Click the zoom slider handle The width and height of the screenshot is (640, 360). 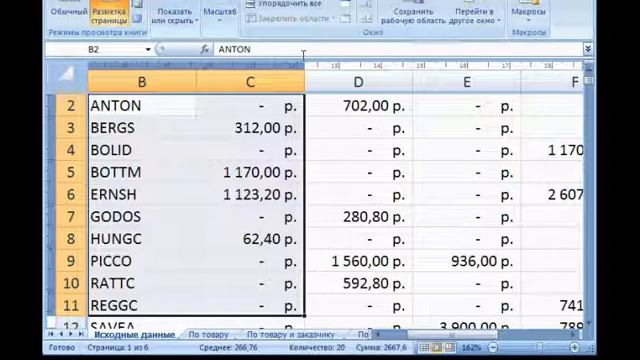coord(540,347)
